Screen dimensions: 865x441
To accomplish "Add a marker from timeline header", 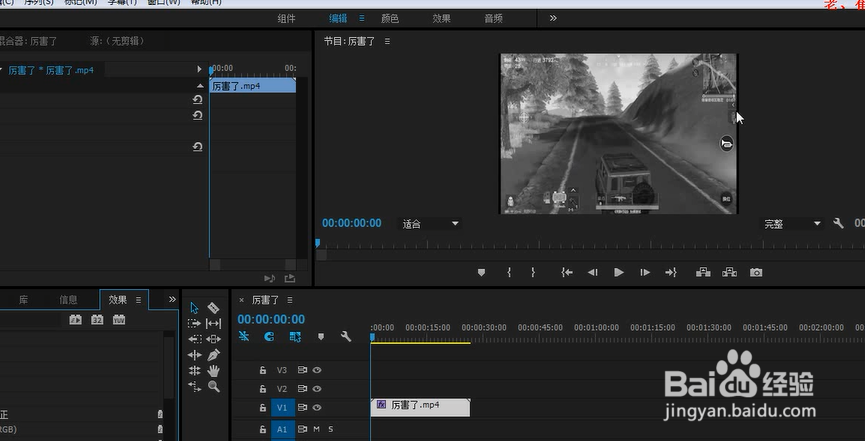I will (x=321, y=336).
